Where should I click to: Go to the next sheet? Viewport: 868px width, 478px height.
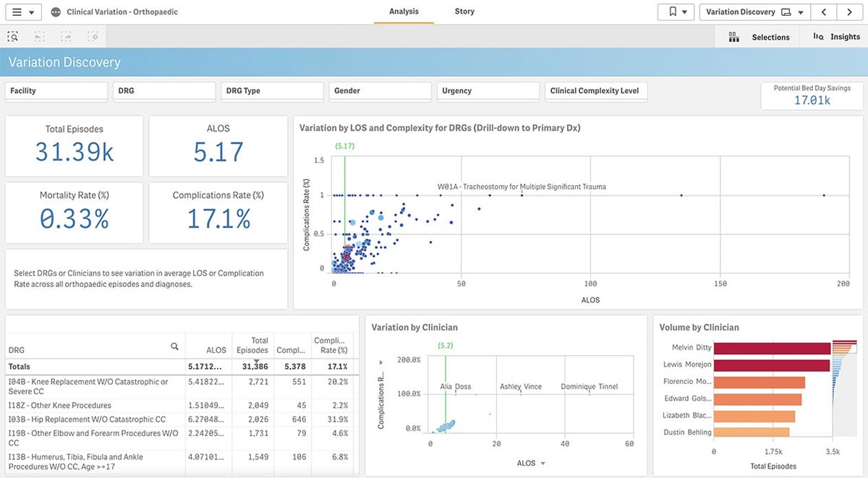849,12
